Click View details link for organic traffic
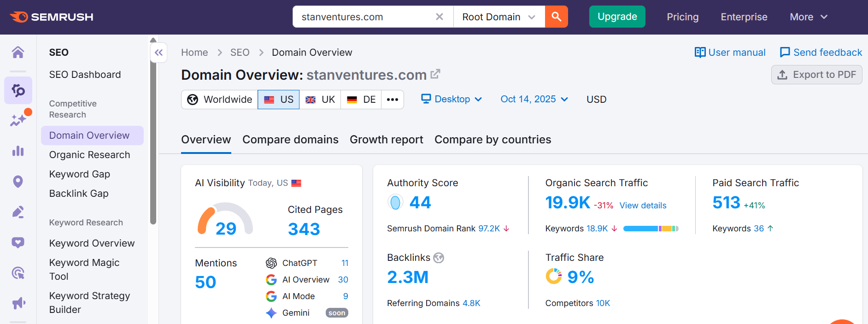This screenshot has width=868, height=324. click(643, 206)
